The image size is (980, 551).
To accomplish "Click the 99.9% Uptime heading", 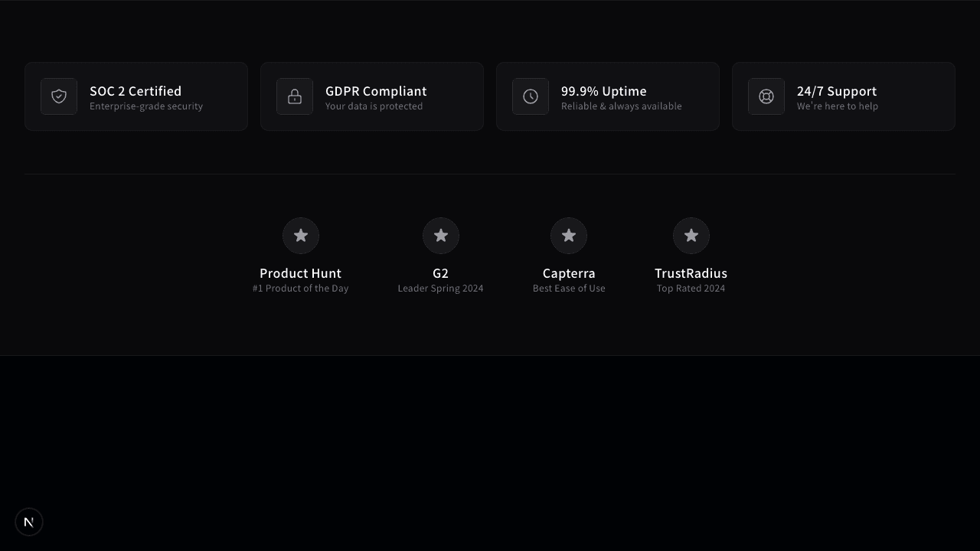I will click(x=603, y=91).
